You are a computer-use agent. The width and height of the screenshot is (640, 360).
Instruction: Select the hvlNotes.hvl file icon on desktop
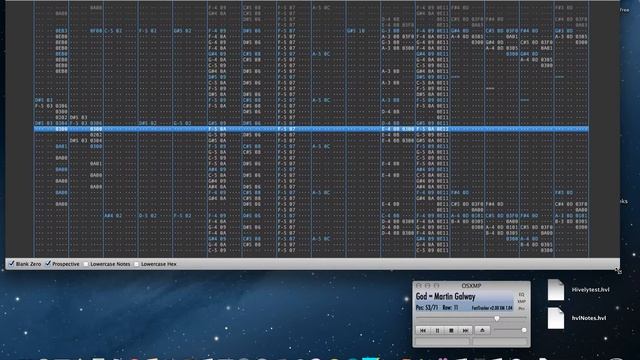pos(556,318)
